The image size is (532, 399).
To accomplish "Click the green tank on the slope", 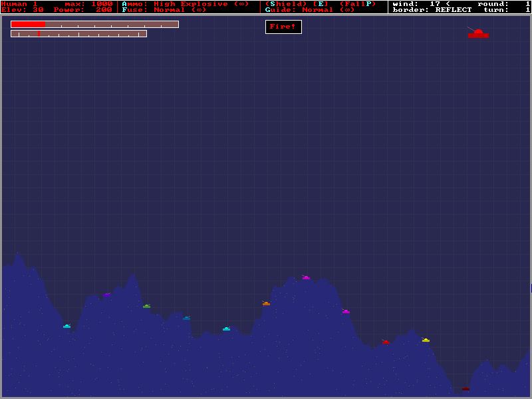I will 146,306.
